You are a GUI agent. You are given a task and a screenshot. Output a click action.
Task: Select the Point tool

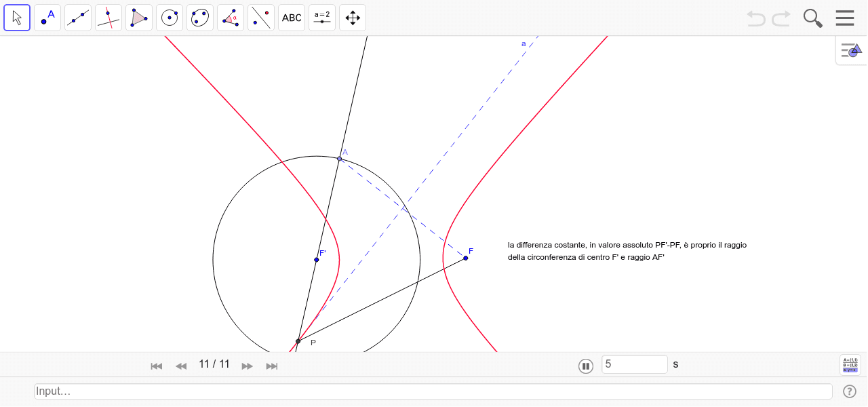47,18
